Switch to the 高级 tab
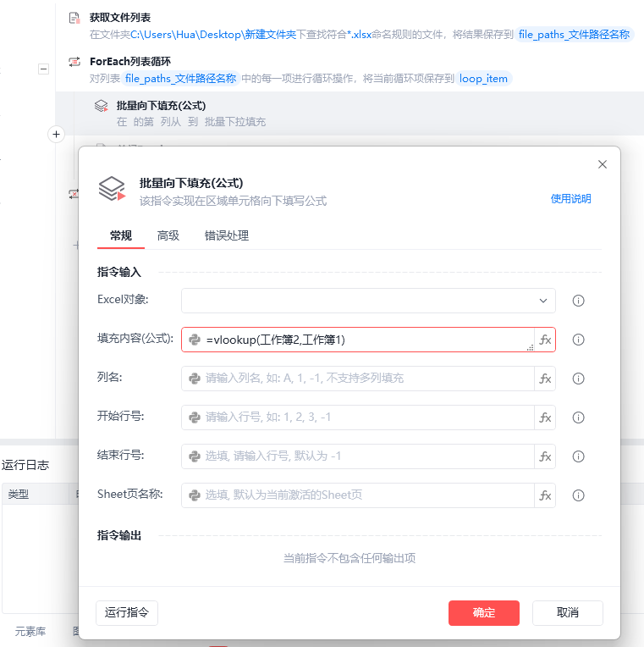The image size is (644, 647). pyautogui.click(x=168, y=235)
